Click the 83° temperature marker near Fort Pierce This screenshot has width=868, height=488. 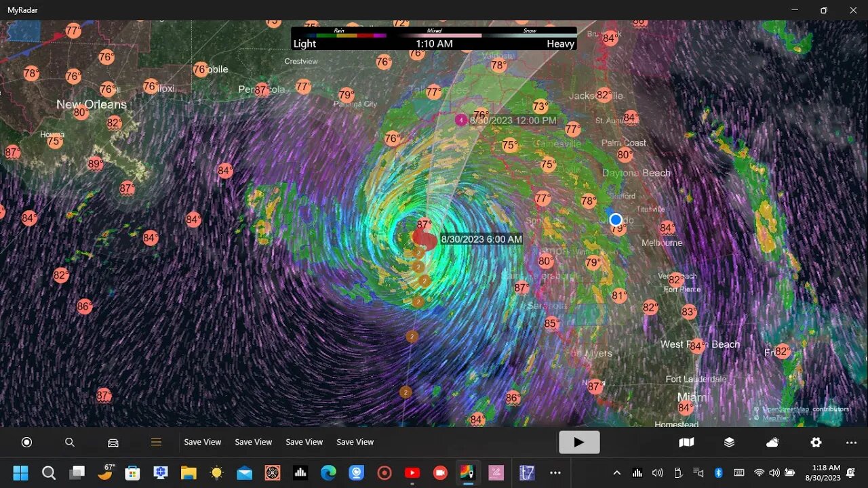point(689,312)
